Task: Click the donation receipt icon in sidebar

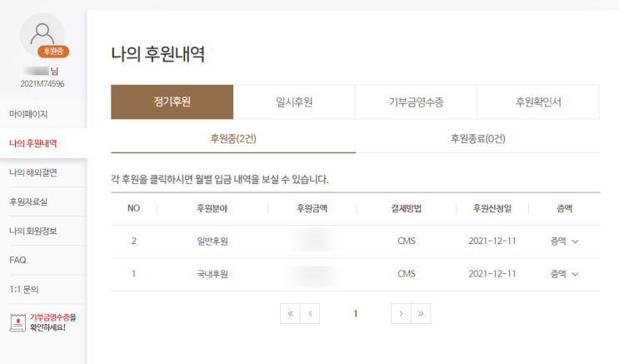Action: (17, 322)
